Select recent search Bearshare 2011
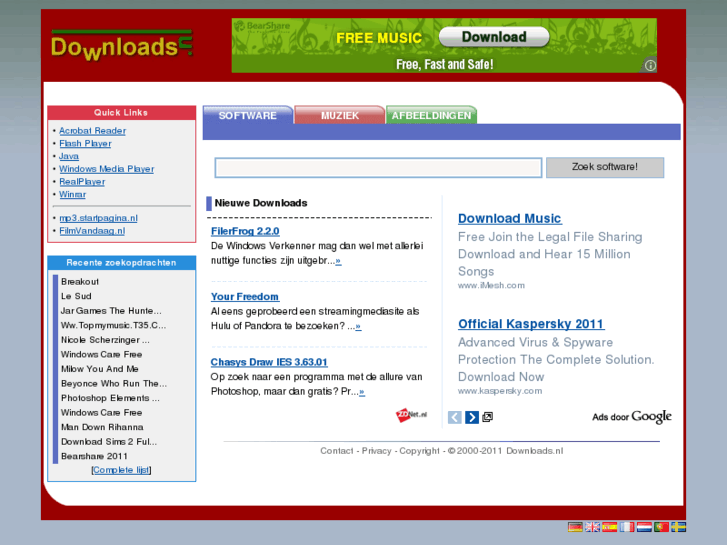Viewport: 727px width, 545px height. pyautogui.click(x=94, y=456)
